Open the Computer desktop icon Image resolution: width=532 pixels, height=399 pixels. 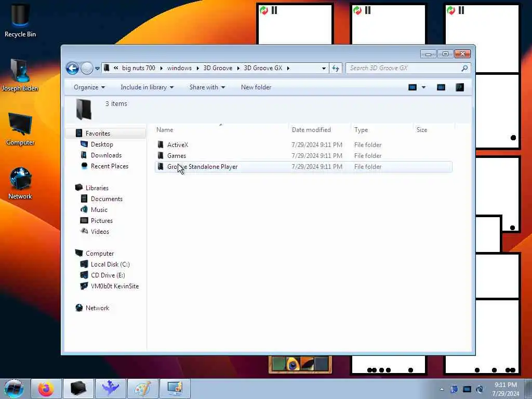[x=20, y=129]
